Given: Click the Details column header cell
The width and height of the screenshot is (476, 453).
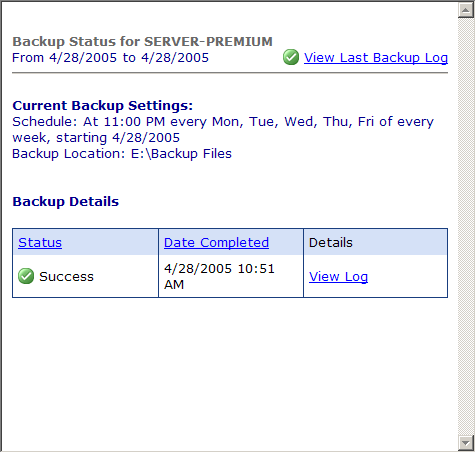Looking at the screenshot, I should point(375,242).
